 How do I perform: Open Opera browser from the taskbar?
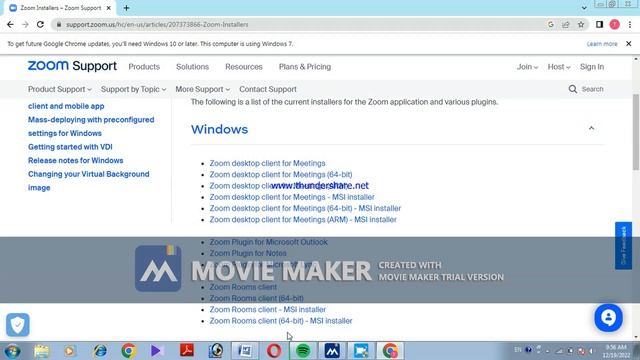(x=274, y=351)
